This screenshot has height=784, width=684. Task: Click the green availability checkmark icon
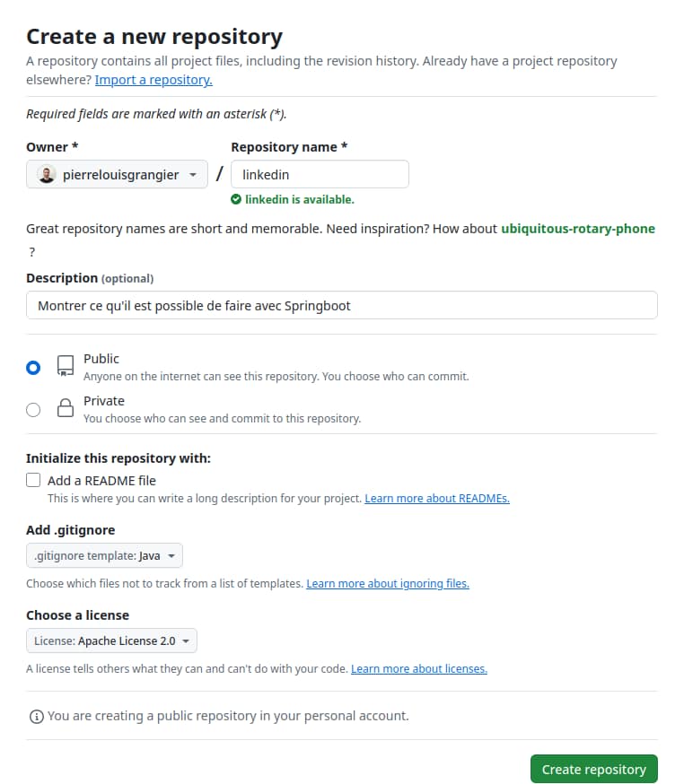click(x=236, y=199)
